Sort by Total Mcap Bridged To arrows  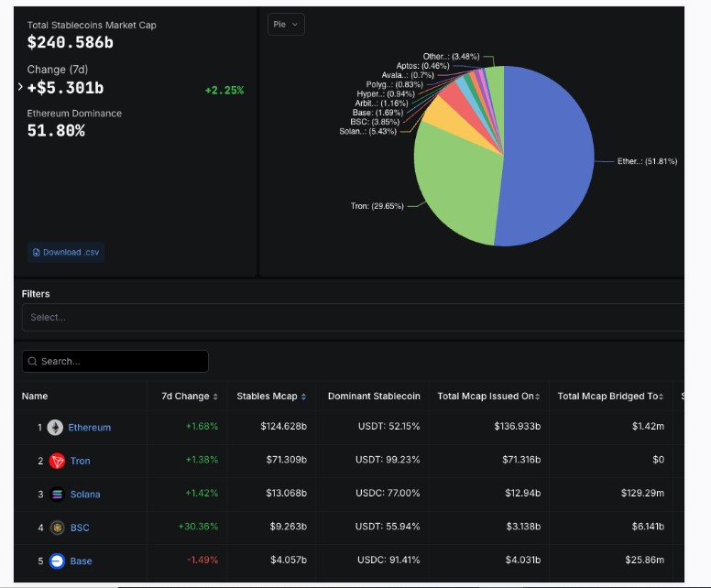pos(662,397)
